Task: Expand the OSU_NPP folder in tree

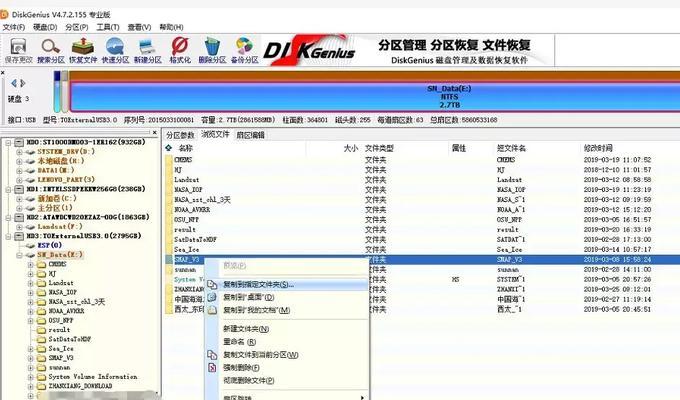Action: pyautogui.click(x=30, y=321)
